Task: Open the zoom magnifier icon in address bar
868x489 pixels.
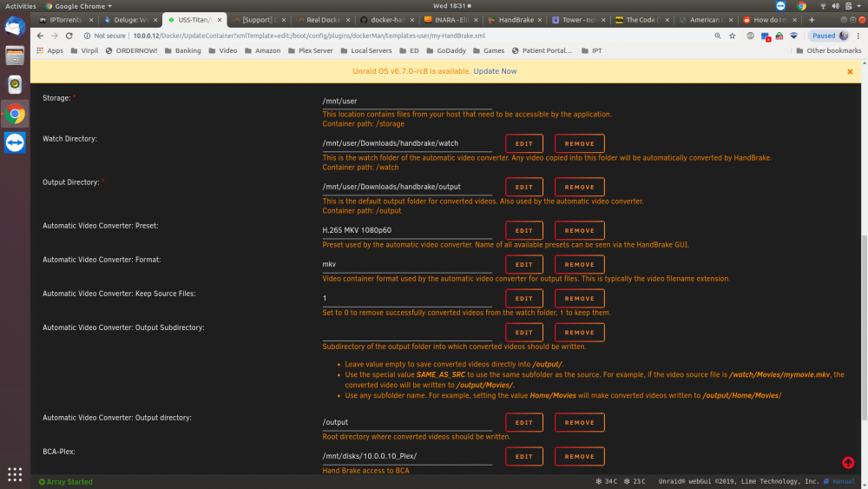Action: click(x=718, y=36)
